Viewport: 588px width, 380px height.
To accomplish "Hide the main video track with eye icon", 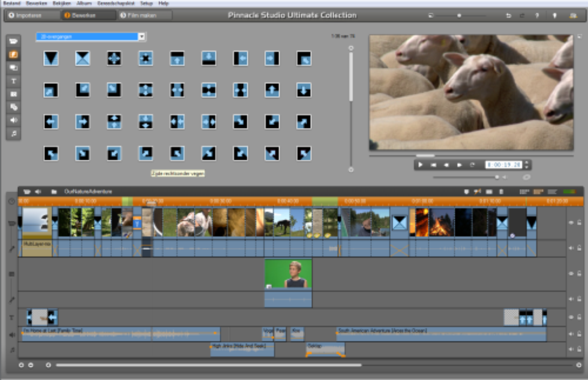I will click(571, 223).
